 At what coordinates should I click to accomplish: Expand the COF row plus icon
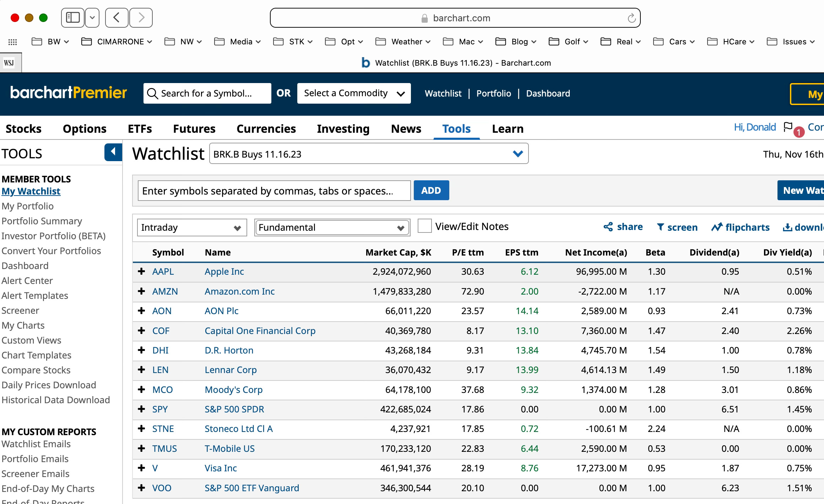pyautogui.click(x=141, y=331)
